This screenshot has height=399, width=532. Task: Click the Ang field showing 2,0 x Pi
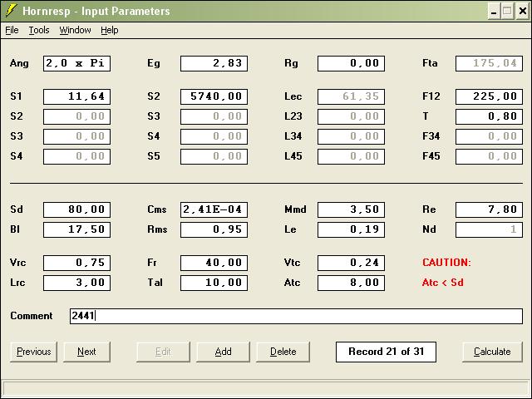click(76, 63)
